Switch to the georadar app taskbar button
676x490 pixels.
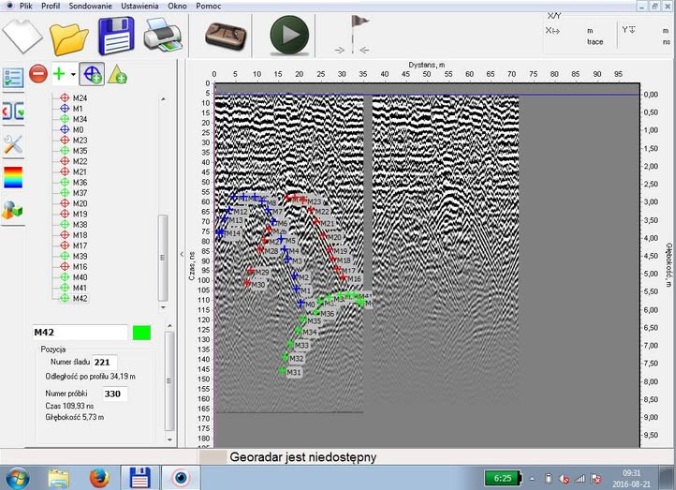(181, 478)
